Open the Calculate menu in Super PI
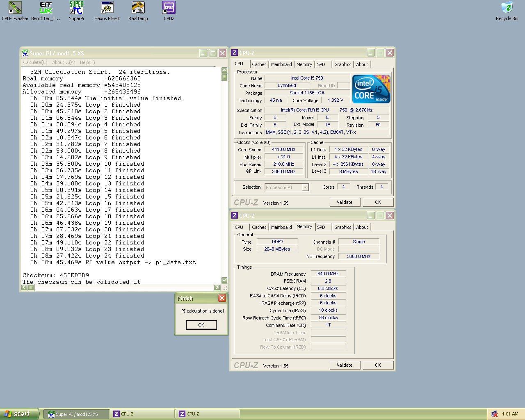Screen dimensions: 525x420 (35, 62)
